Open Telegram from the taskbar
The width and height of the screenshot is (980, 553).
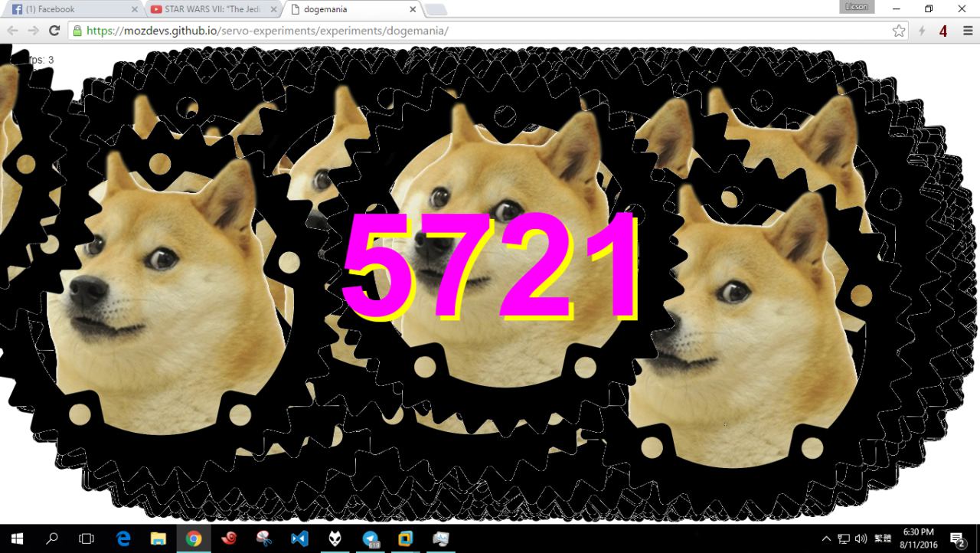371,538
